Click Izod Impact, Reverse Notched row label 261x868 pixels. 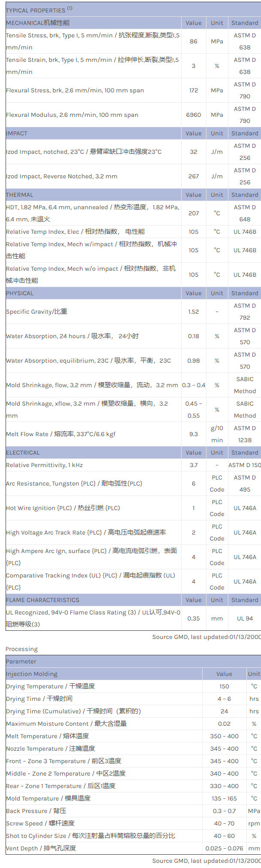point(61,176)
